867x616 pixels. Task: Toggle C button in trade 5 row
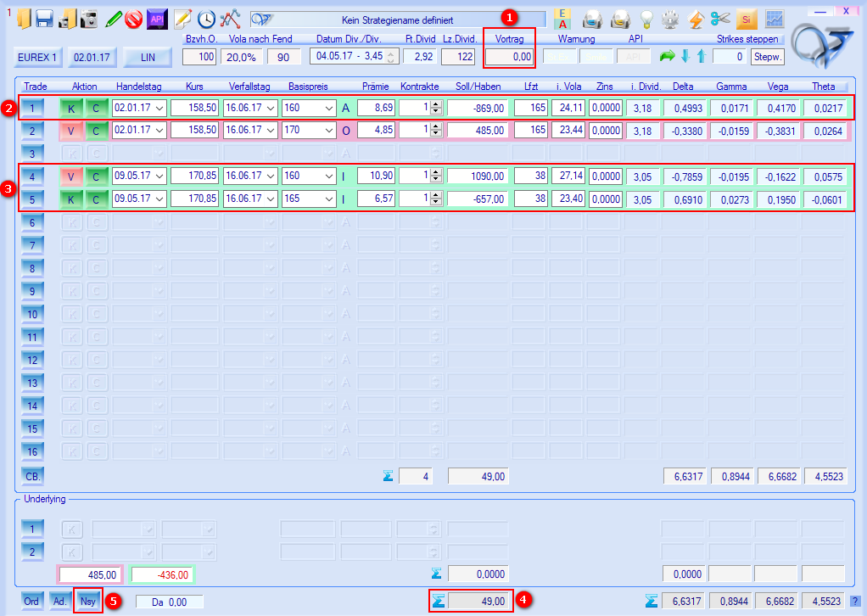96,199
